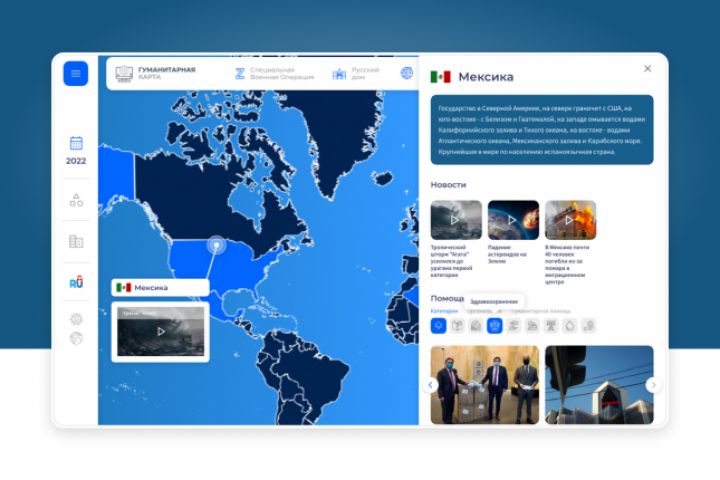The height and width of the screenshot is (480, 720).
Task: Open the Специальная Военная Операция tab
Action: pos(275,73)
